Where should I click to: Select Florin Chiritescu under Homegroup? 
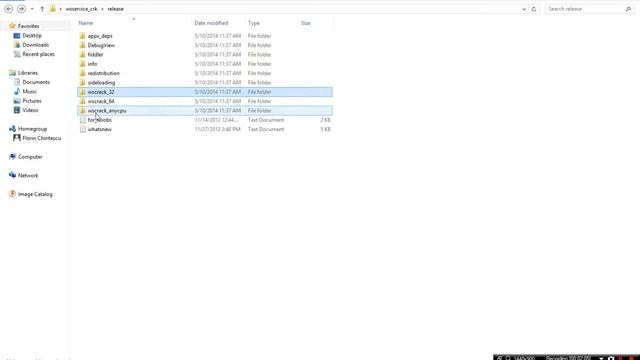pos(42,138)
